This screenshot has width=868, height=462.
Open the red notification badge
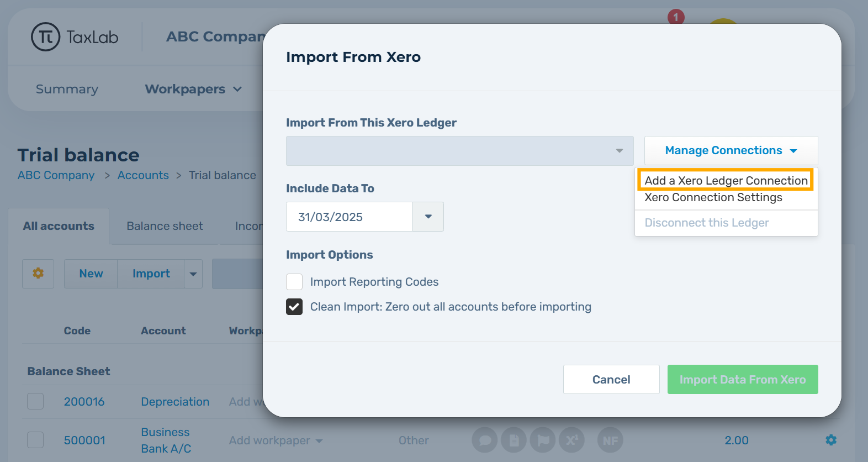click(x=676, y=17)
